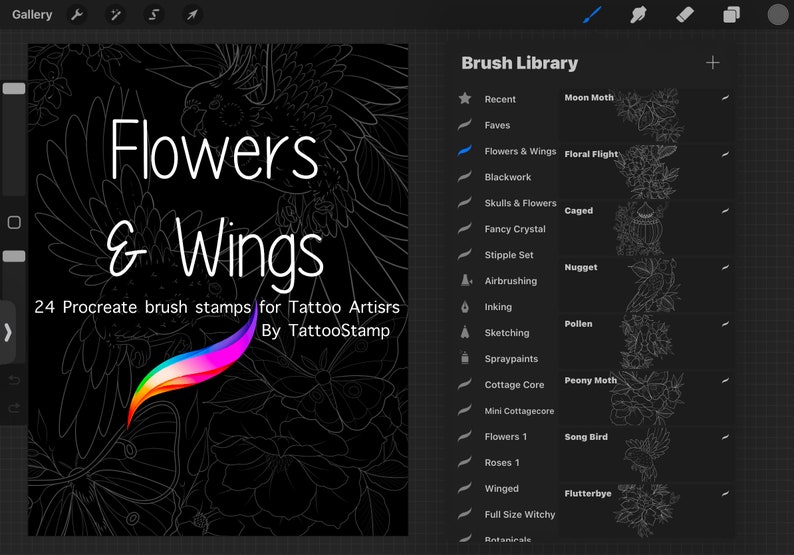Open the Adjustments magic wand menu
This screenshot has height=555, width=794.
tap(115, 15)
